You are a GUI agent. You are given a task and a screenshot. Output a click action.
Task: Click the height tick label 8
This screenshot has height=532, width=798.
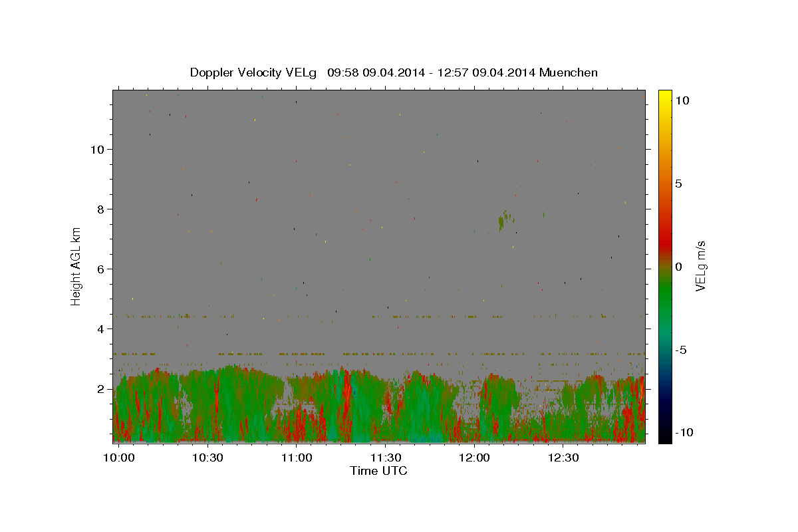[101, 209]
